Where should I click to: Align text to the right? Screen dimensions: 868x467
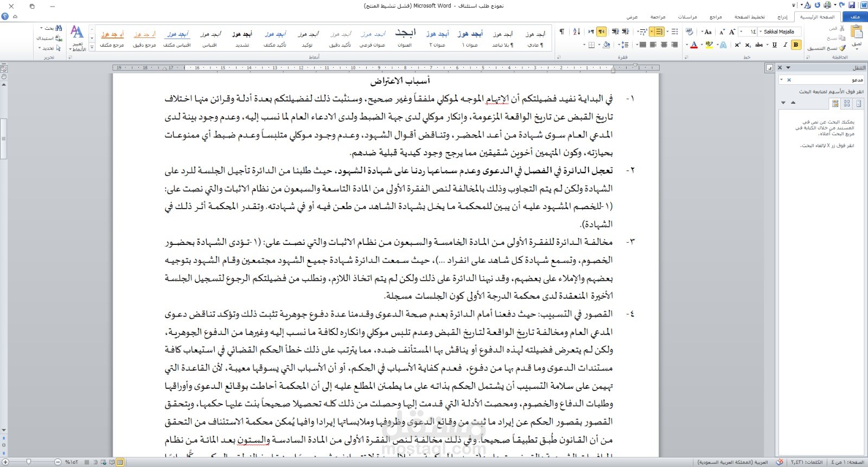tap(674, 45)
